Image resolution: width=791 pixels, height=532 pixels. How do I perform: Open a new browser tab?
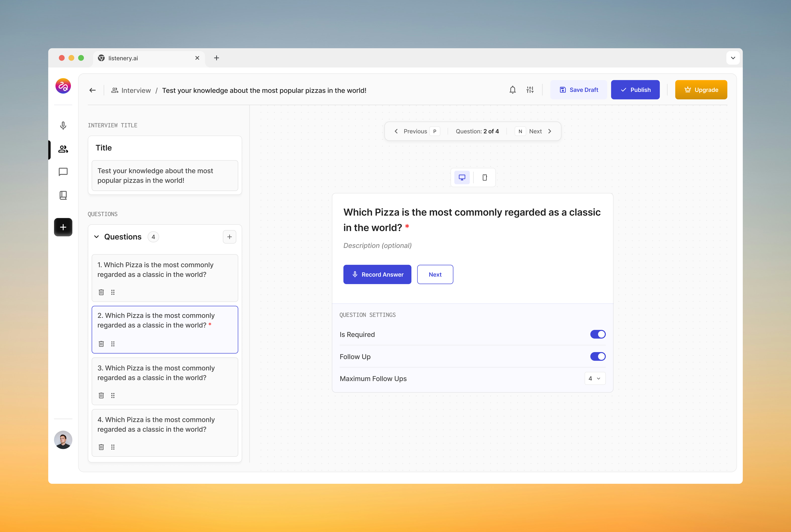pos(216,58)
